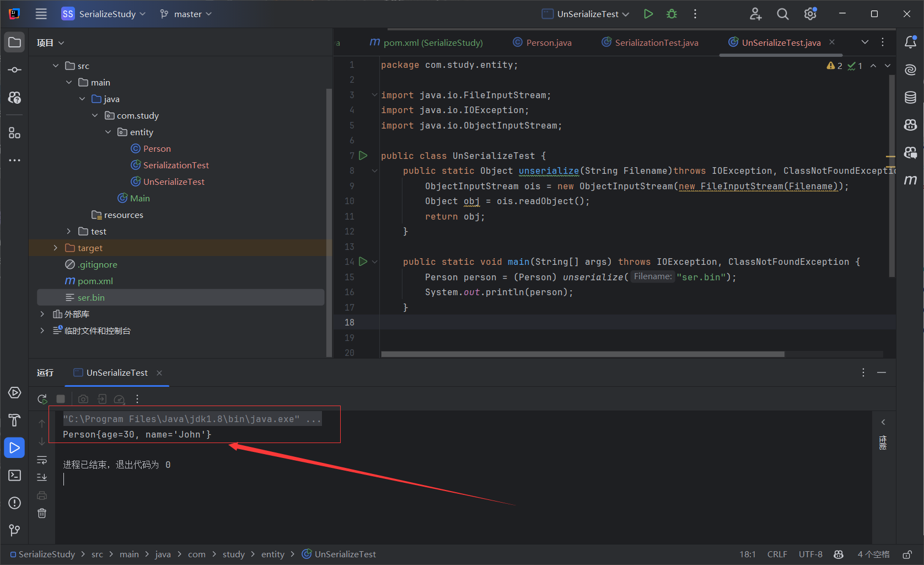Open Search Everywhere magnifier
924x565 pixels.
(x=783, y=14)
